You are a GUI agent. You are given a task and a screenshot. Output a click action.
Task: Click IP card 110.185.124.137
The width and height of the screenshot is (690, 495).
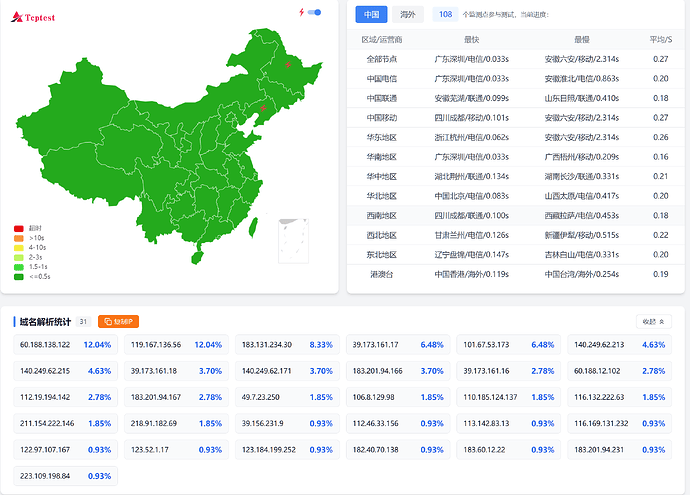point(509,397)
